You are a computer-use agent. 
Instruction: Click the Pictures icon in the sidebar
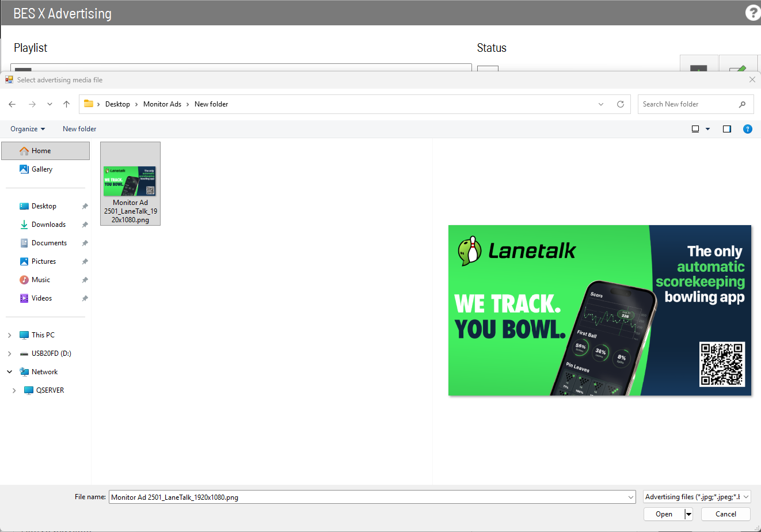24,261
